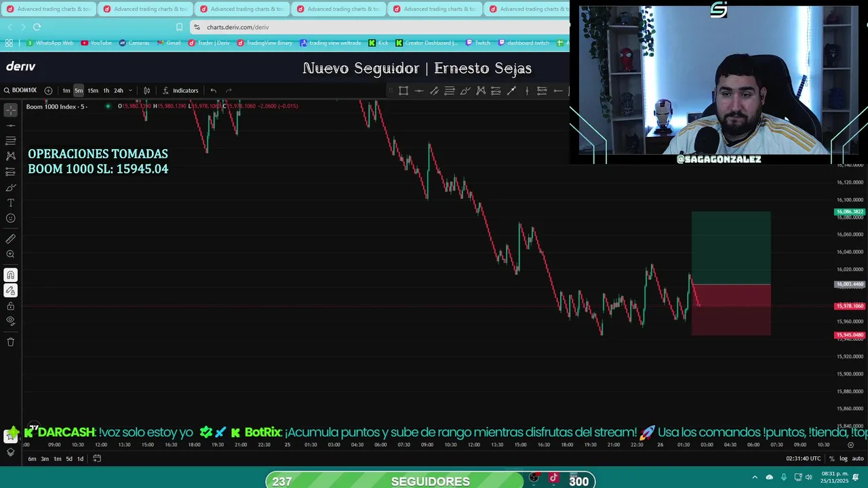Toggle auto scale on price axis
Viewport: 868px width, 488px height.
858,459
